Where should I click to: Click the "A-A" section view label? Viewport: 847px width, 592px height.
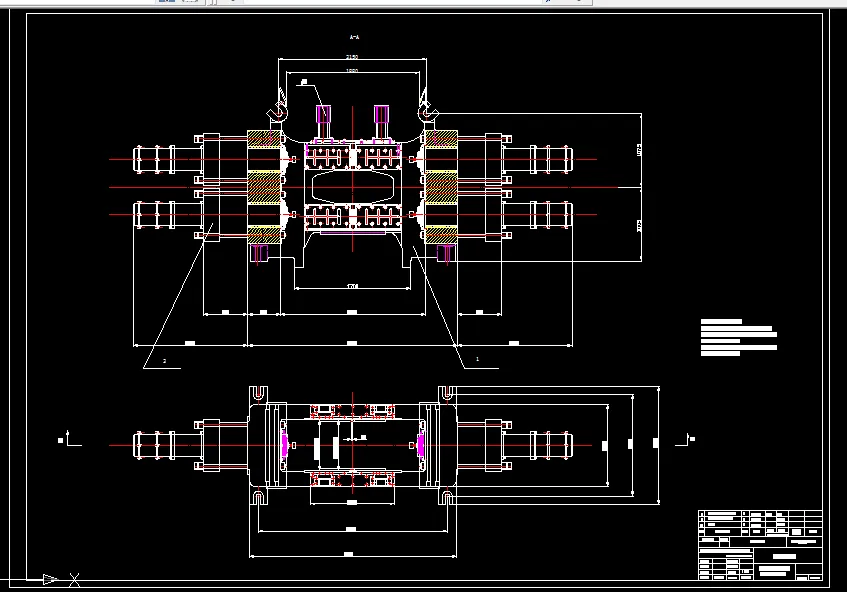354,37
